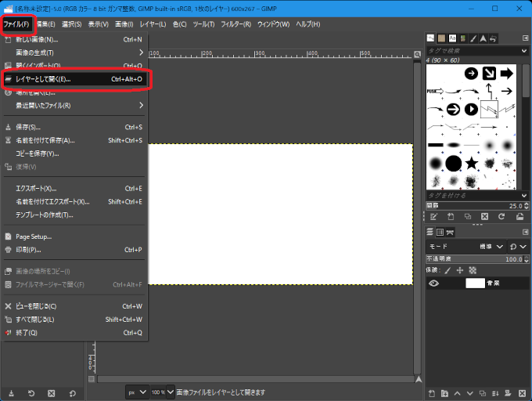Image resolution: width=532 pixels, height=401 pixels.
Task: Open フィルター(R) menu in menu bar
Action: pos(235,24)
